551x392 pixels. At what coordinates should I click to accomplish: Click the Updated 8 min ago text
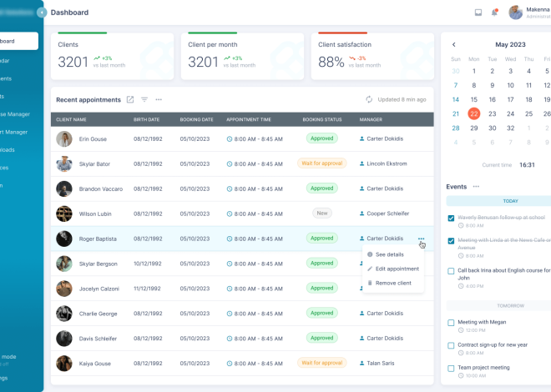(x=402, y=99)
